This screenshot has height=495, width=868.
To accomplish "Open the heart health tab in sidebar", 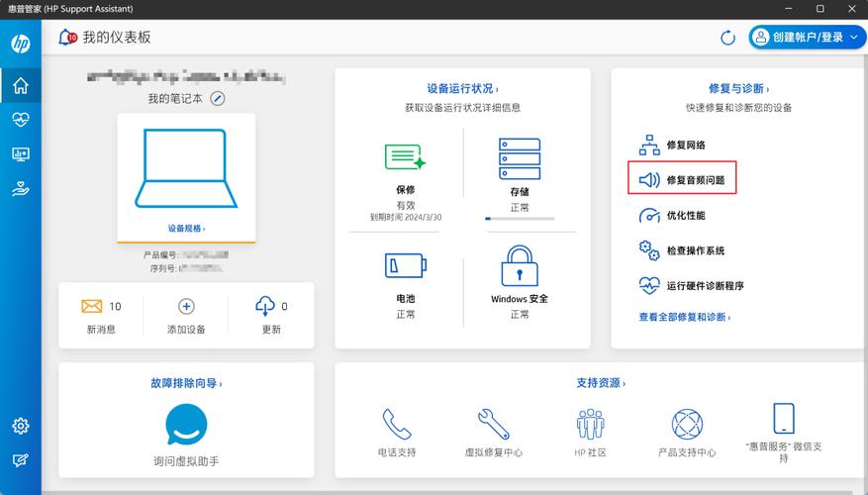I will (21, 120).
